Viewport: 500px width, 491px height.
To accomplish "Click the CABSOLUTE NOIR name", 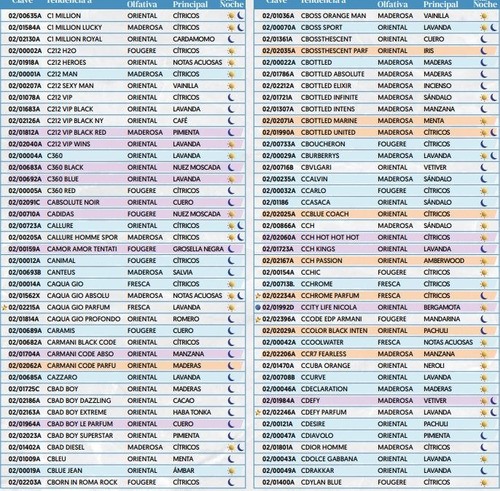I will (73, 202).
